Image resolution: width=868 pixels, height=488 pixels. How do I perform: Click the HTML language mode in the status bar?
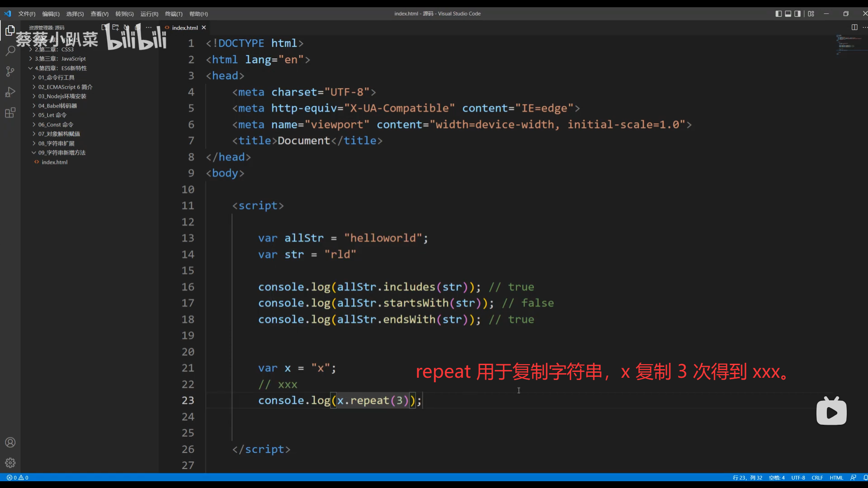pyautogui.click(x=836, y=478)
